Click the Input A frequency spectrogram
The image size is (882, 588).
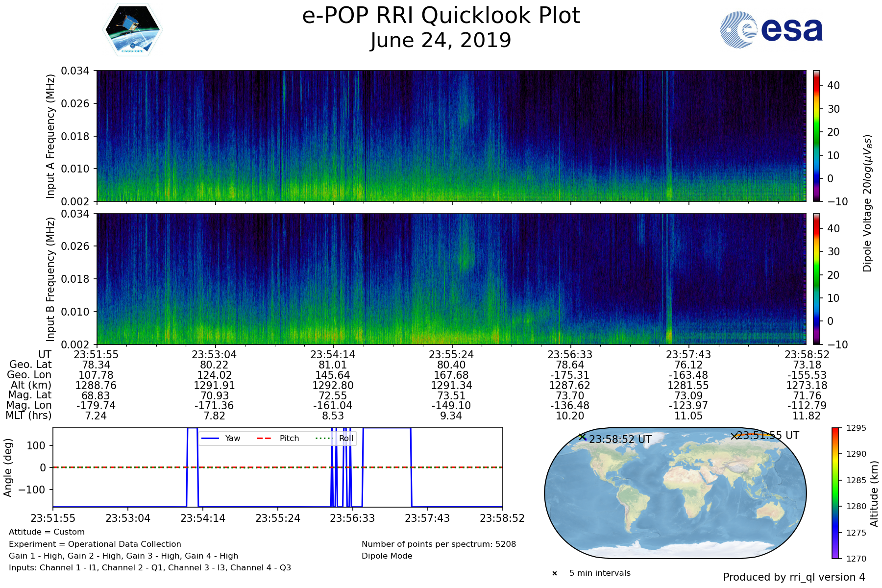point(451,136)
